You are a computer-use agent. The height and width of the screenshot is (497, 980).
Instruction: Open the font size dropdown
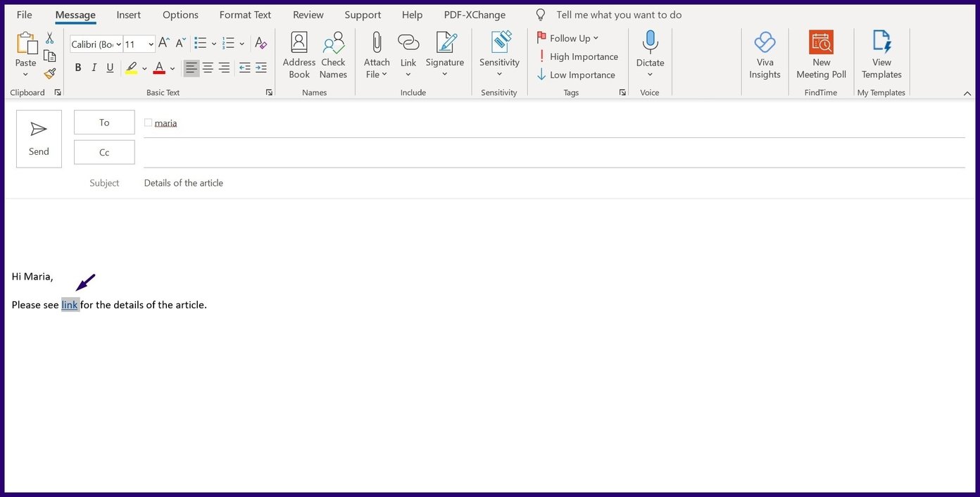coord(150,44)
